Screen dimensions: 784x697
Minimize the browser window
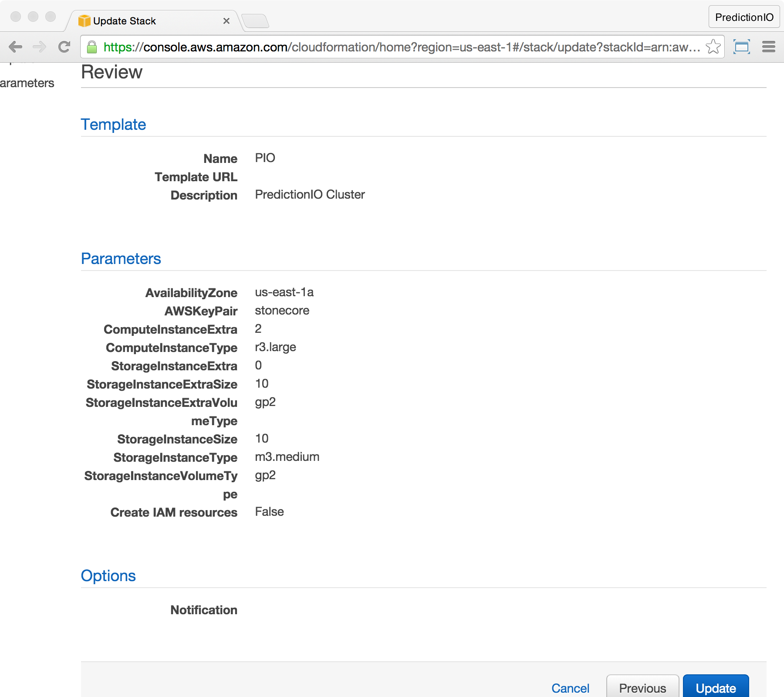[33, 17]
